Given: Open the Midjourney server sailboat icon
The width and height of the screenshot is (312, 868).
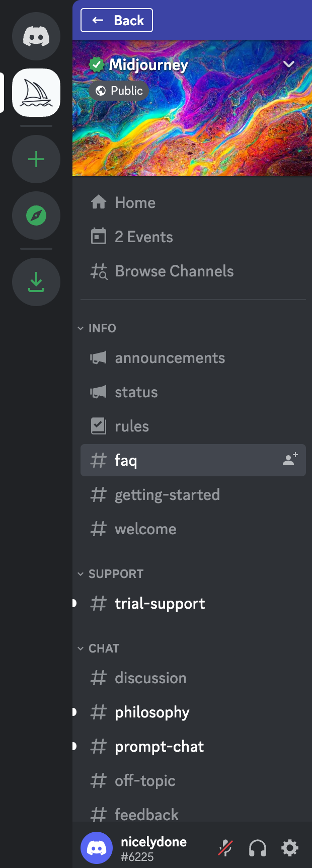Looking at the screenshot, I should point(36,93).
